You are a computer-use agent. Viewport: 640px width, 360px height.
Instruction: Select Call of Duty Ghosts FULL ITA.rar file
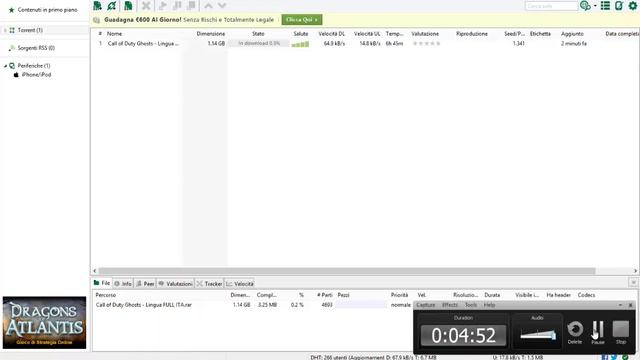click(x=144, y=305)
